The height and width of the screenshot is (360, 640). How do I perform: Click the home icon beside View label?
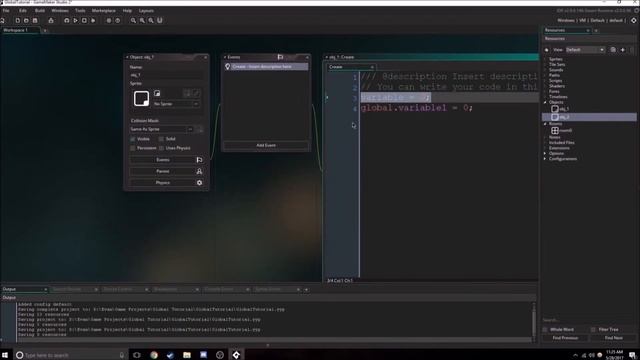[x=547, y=50]
